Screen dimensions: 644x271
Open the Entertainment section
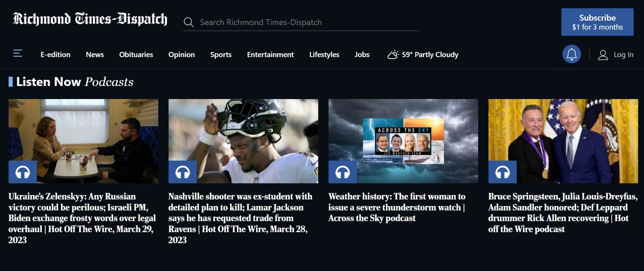pos(270,55)
